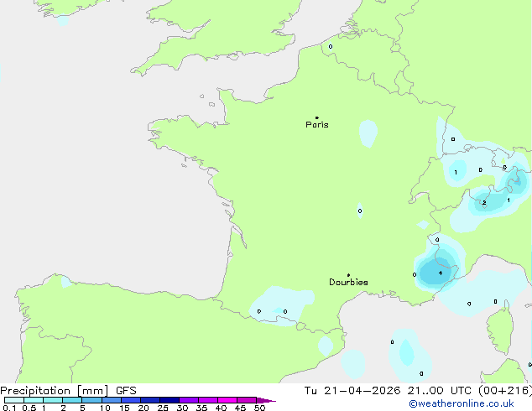The image size is (532, 411).
Task: Click the Paris location dot
Action: click(x=317, y=117)
